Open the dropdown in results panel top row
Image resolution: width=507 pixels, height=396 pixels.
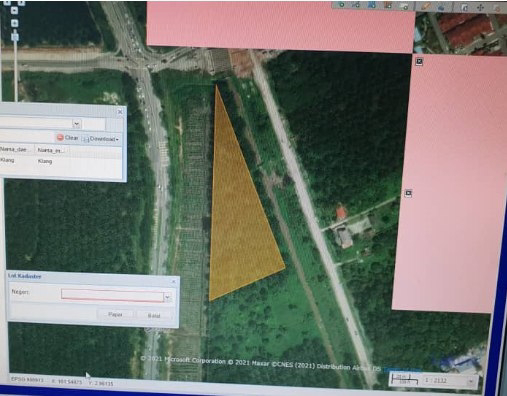77,124
